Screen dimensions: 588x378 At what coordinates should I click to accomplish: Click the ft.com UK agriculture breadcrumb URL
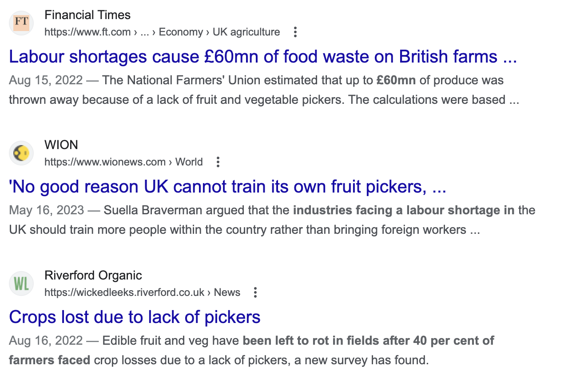click(162, 32)
